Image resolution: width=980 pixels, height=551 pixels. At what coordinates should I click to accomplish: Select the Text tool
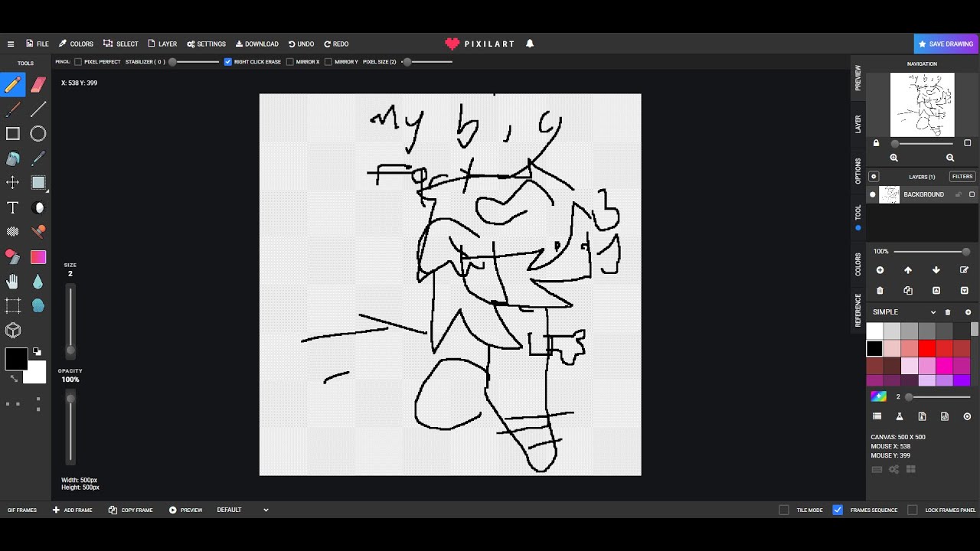pyautogui.click(x=13, y=207)
